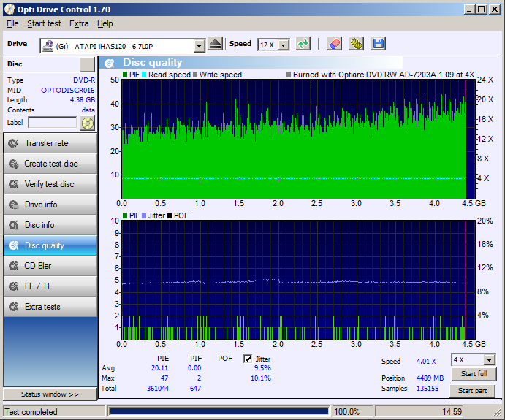Click the Disc info disc icon

[14, 225]
